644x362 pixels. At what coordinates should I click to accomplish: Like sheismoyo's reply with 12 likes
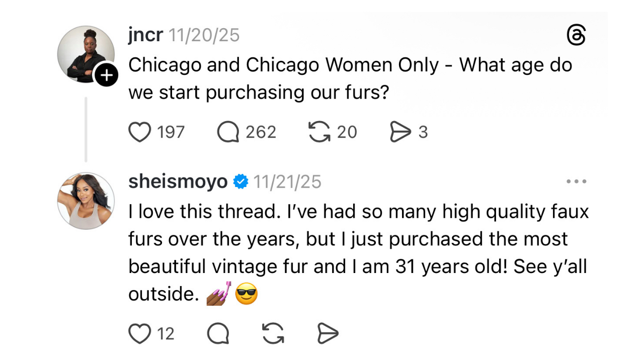pos(140,333)
